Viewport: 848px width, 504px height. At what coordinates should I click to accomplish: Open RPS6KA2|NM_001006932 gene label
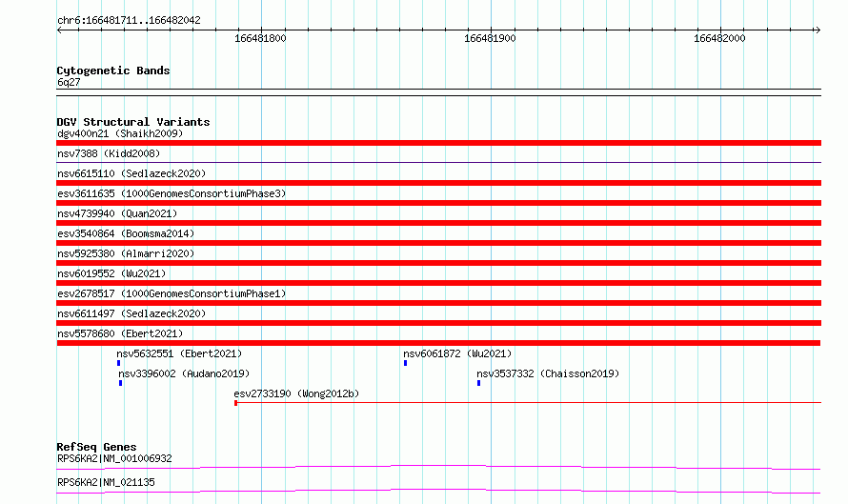[x=114, y=458]
